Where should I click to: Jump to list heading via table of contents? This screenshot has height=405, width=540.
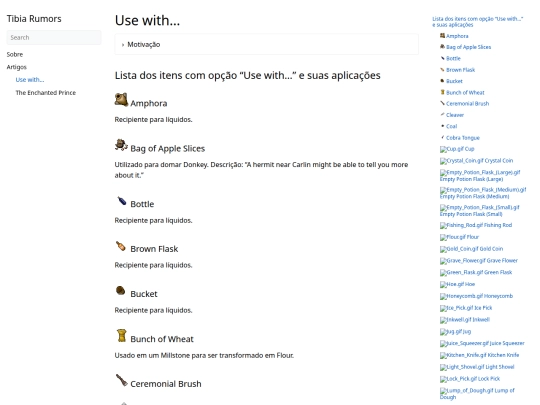[478, 22]
